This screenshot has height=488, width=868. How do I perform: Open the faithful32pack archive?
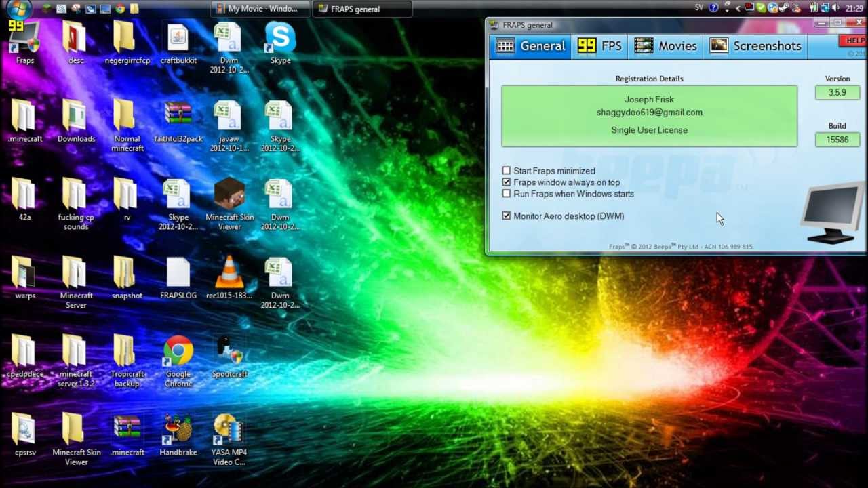pos(178,121)
